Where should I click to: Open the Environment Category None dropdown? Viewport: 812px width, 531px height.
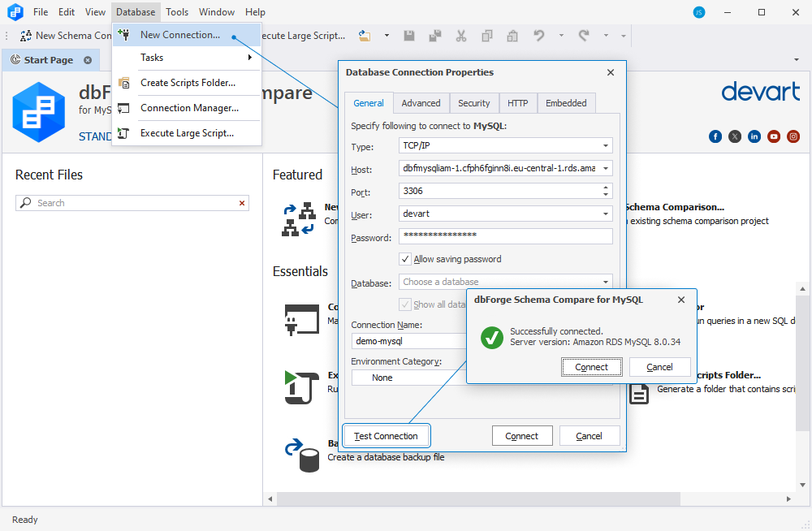pos(409,378)
